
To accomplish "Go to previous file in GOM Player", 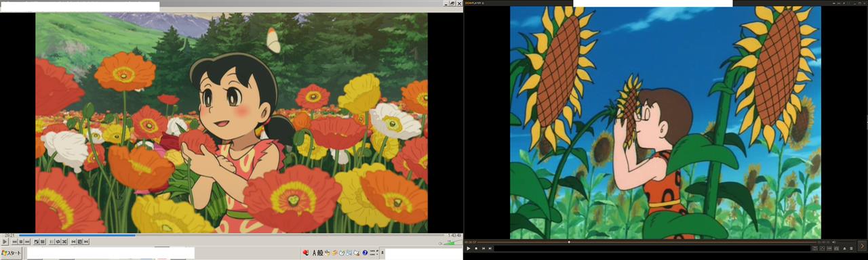I will (484, 248).
